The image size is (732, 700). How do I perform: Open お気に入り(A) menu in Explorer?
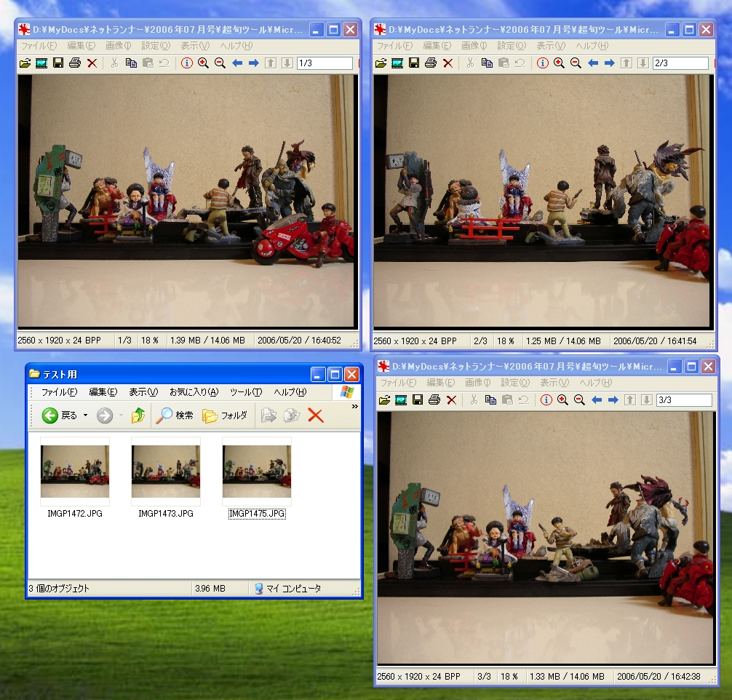(194, 391)
